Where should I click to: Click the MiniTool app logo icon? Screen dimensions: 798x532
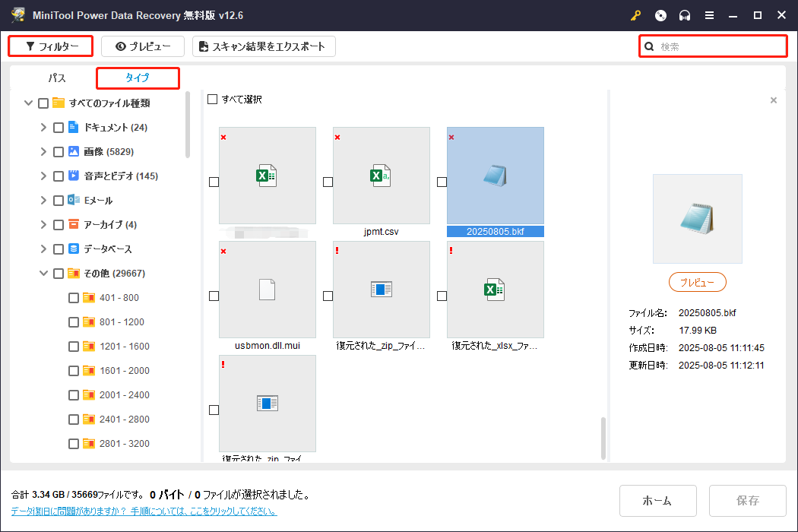click(x=18, y=14)
